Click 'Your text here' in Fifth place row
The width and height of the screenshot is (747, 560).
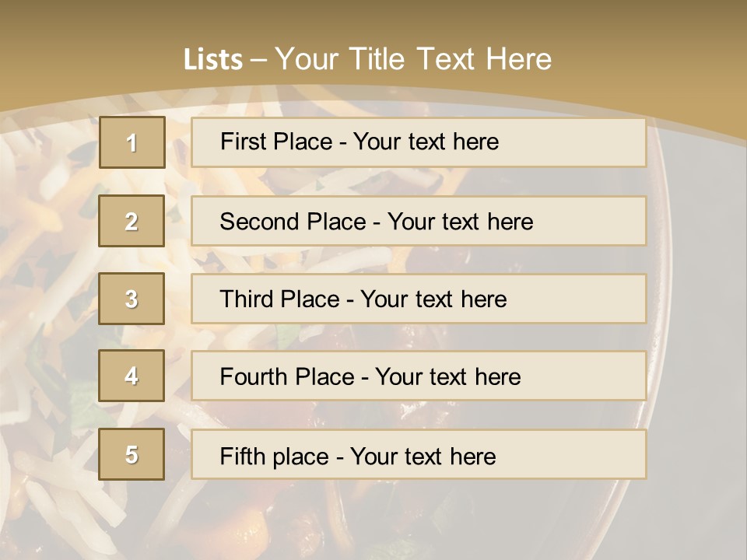click(423, 456)
